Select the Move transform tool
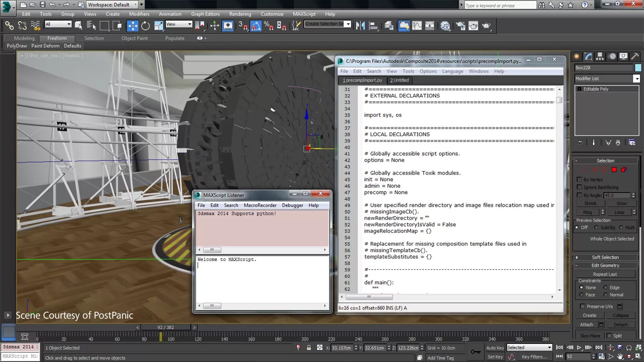 (x=132, y=26)
